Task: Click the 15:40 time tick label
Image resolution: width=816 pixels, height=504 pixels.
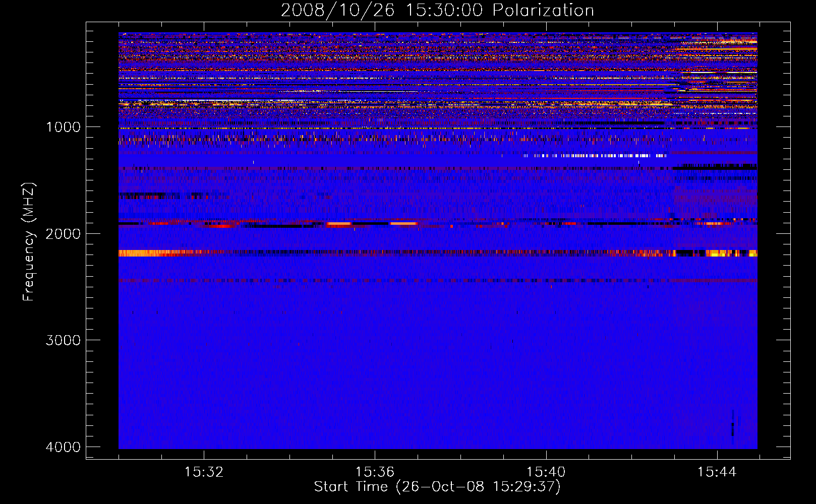Action: (546, 472)
